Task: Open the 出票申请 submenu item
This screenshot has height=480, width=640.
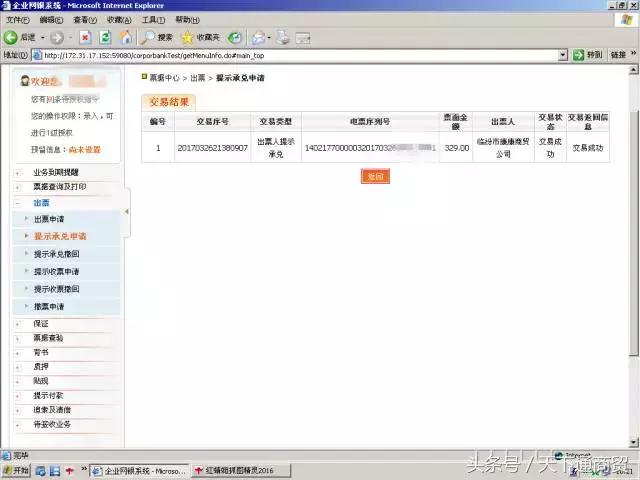Action: pos(49,220)
